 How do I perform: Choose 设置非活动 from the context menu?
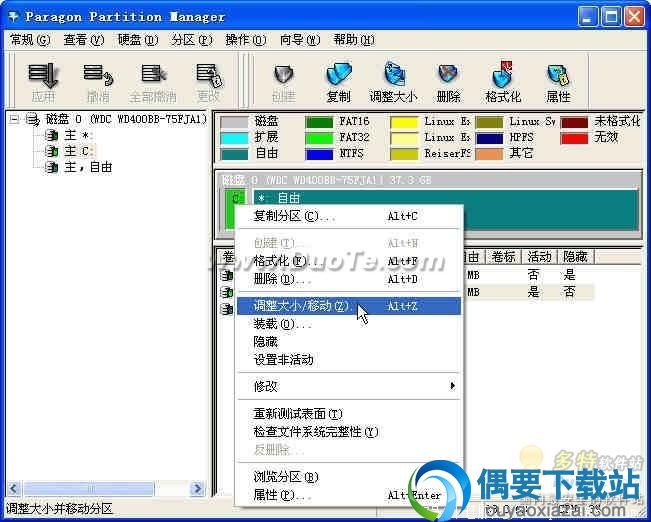coord(349,360)
